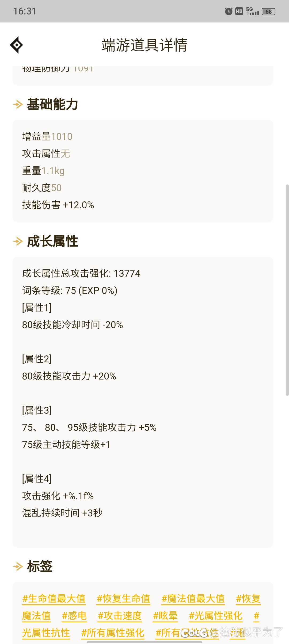Tap the arrow icon beside 基础能力
289x644 pixels.
click(18, 104)
